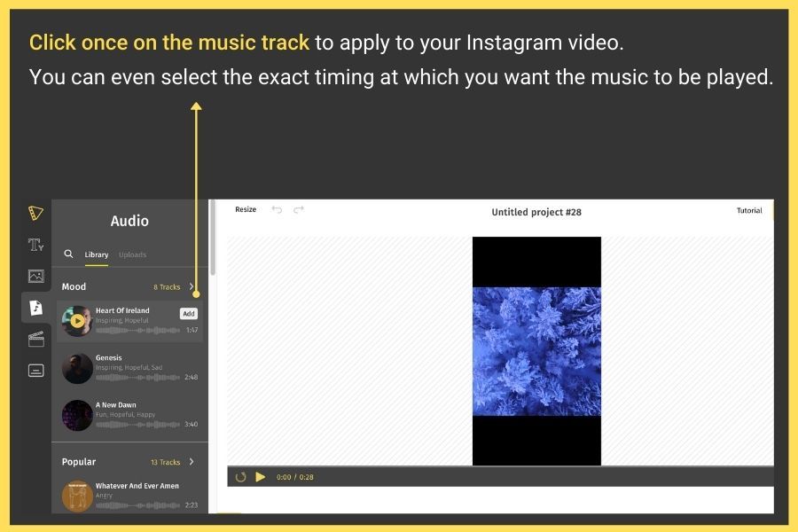Click the audio search magnifier icon

pos(68,254)
